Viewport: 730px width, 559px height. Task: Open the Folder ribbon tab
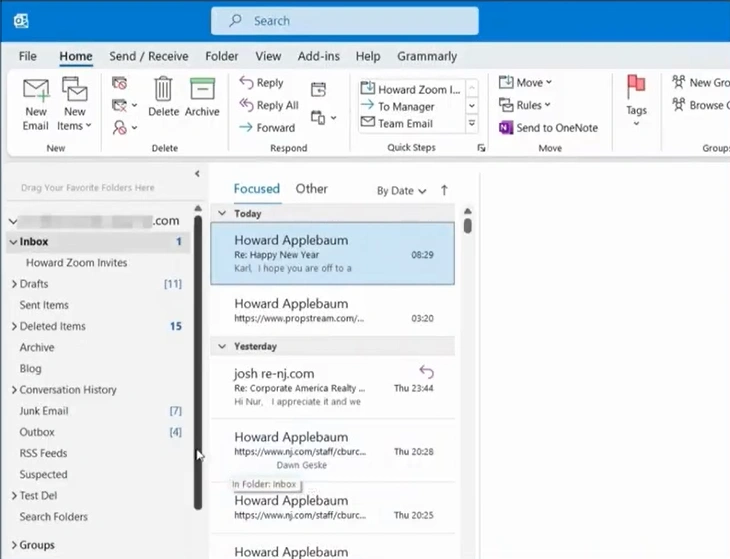click(222, 56)
